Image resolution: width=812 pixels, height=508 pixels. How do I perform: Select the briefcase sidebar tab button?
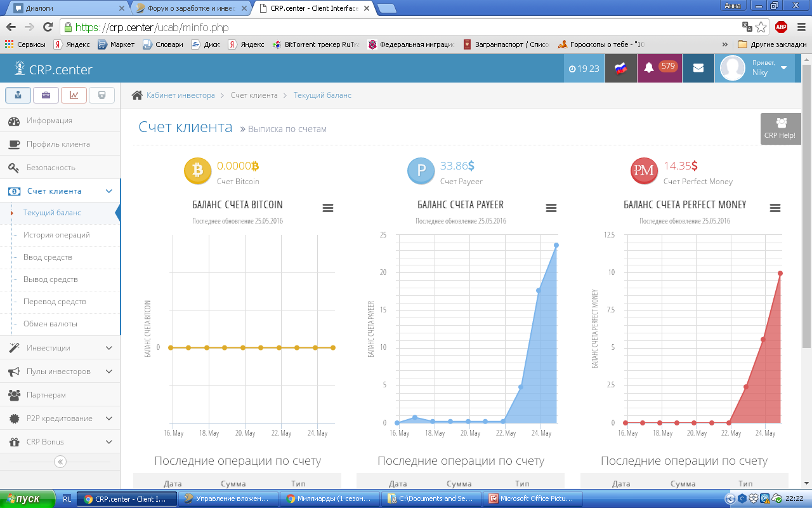(x=46, y=95)
